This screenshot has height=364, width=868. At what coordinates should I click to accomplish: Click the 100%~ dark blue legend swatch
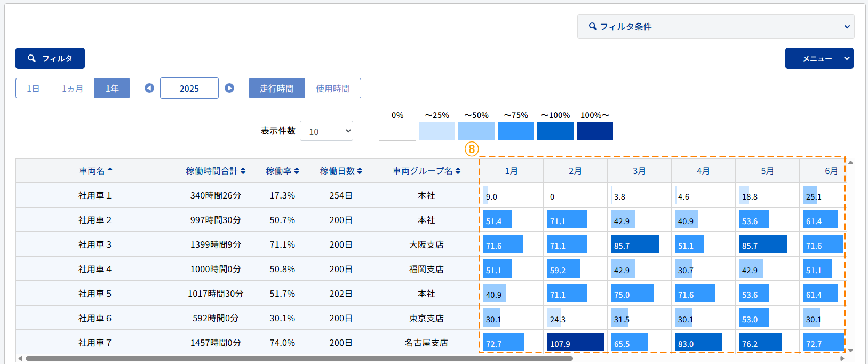click(594, 131)
